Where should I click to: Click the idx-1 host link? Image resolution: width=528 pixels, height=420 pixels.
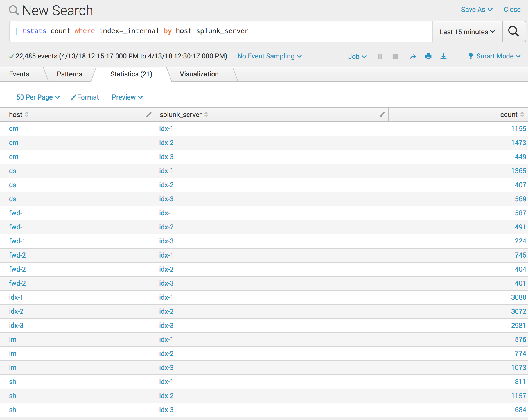(16, 297)
